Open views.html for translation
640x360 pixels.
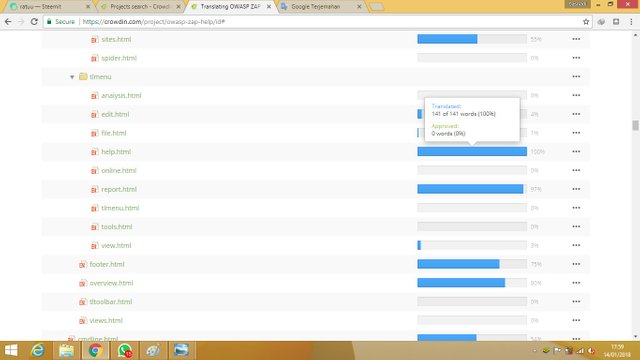coord(106,321)
